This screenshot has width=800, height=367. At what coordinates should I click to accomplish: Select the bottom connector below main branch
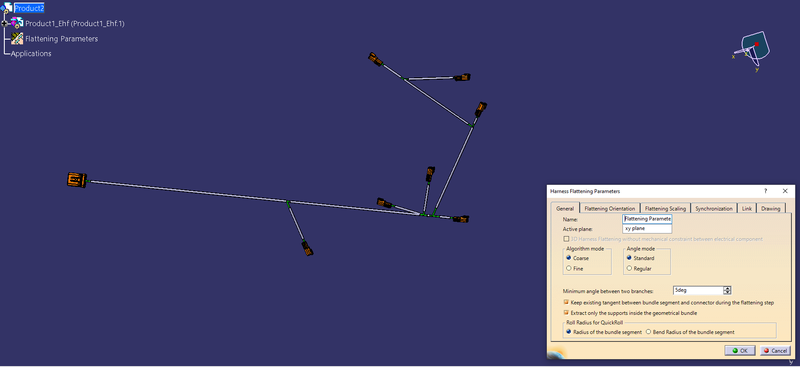307,248
